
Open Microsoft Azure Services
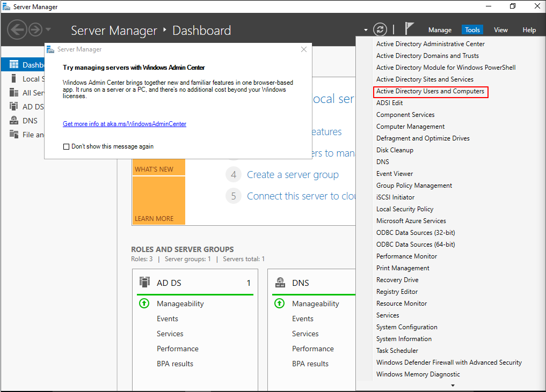pyautogui.click(x=411, y=221)
